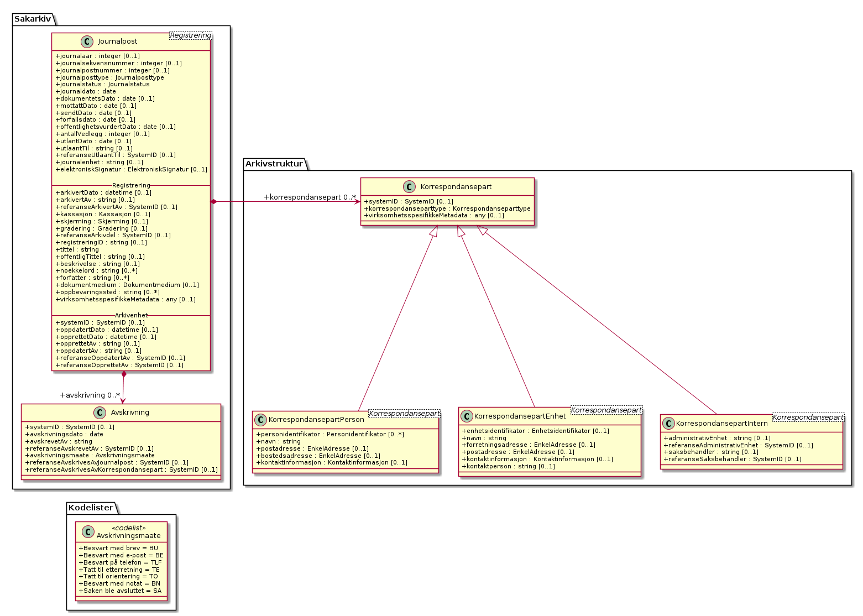
Task: Click the '+dokumentmedium : Dokumentmedium [0..1]' attribute
Action: pos(128,285)
